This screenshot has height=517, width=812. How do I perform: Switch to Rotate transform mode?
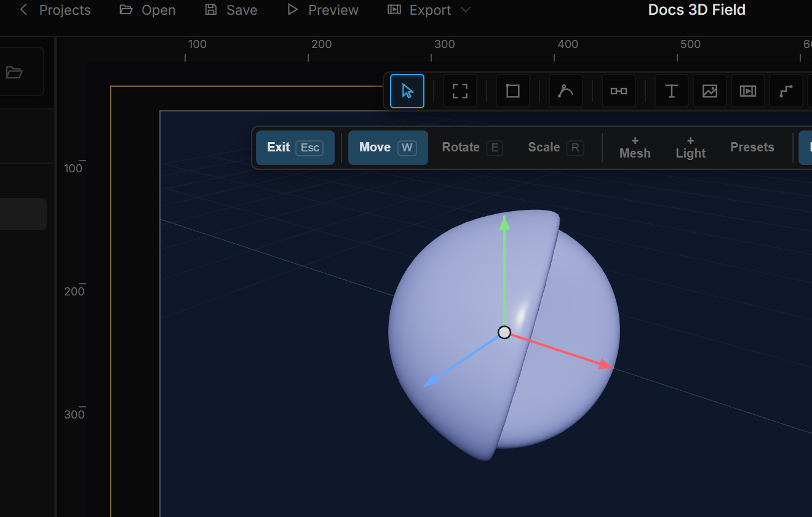point(472,148)
